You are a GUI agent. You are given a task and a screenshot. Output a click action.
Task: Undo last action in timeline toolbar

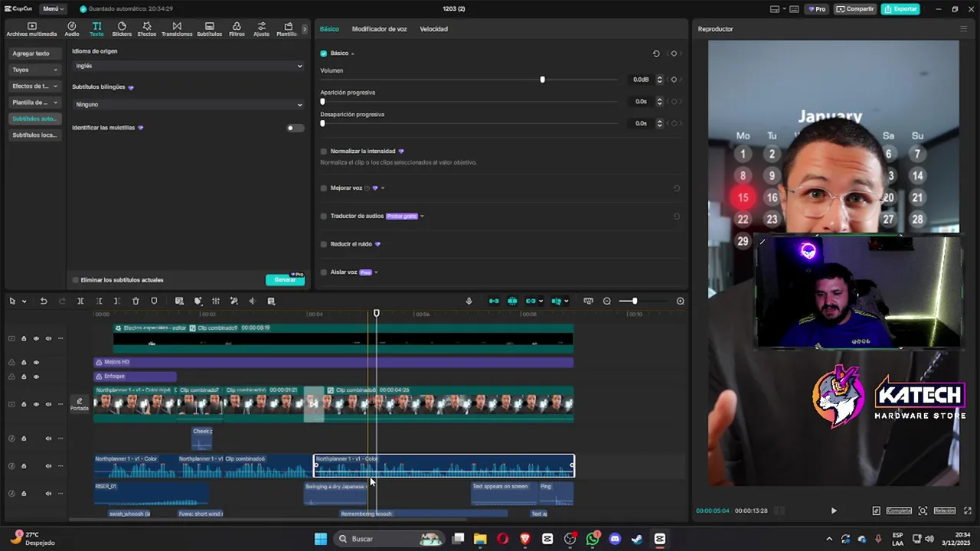point(44,302)
